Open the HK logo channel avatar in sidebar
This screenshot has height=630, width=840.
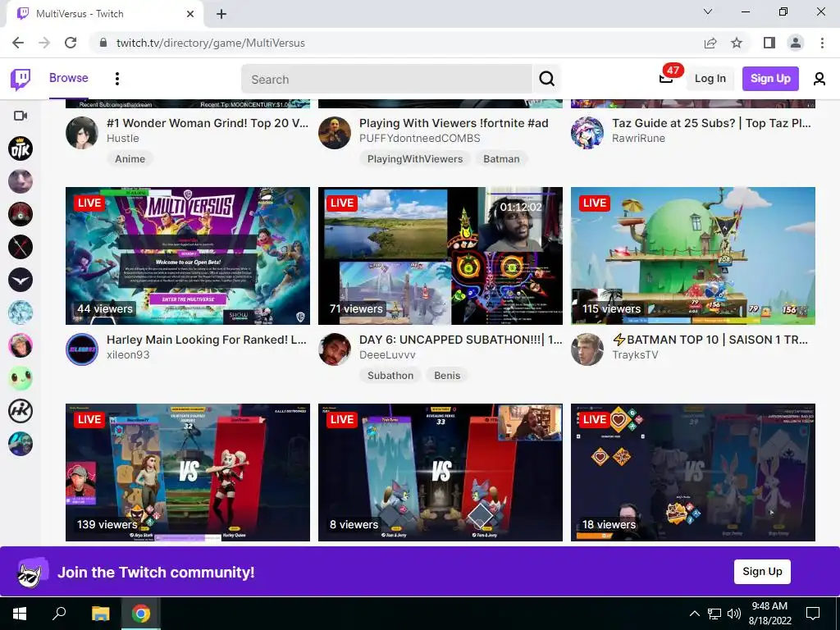(21, 411)
